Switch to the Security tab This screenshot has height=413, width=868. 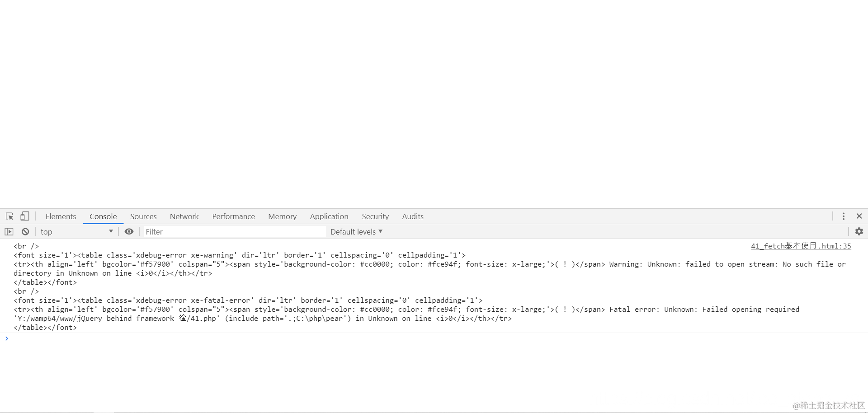click(x=375, y=216)
